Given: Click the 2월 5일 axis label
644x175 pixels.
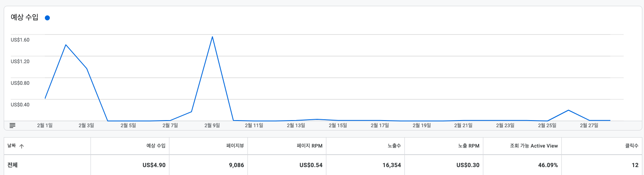Looking at the screenshot, I should tap(128, 125).
